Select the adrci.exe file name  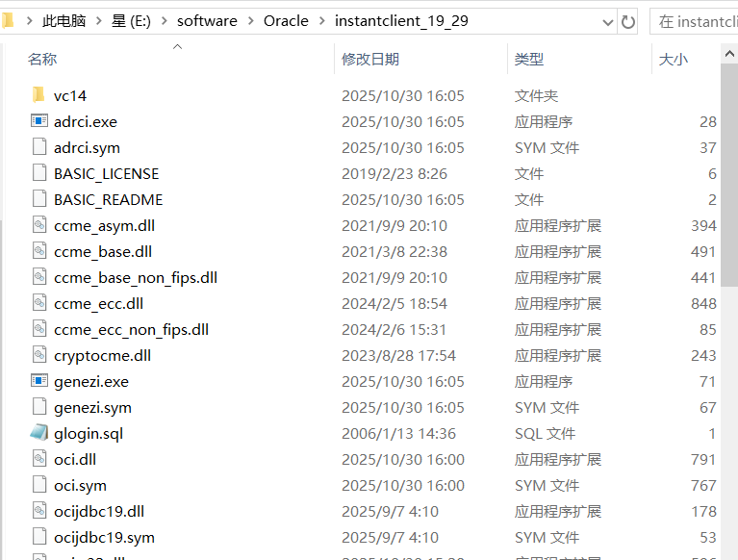(x=86, y=122)
